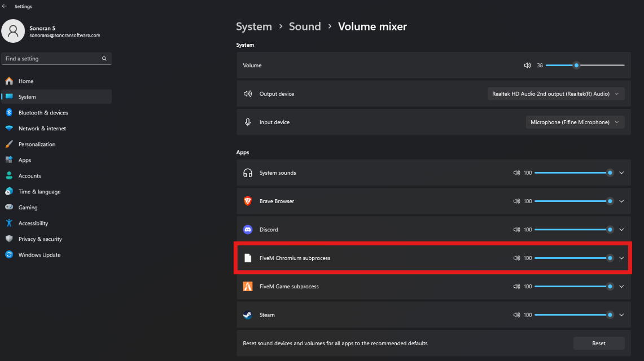The height and width of the screenshot is (361, 644).
Task: Open Personalization settings
Action: [56, 144]
